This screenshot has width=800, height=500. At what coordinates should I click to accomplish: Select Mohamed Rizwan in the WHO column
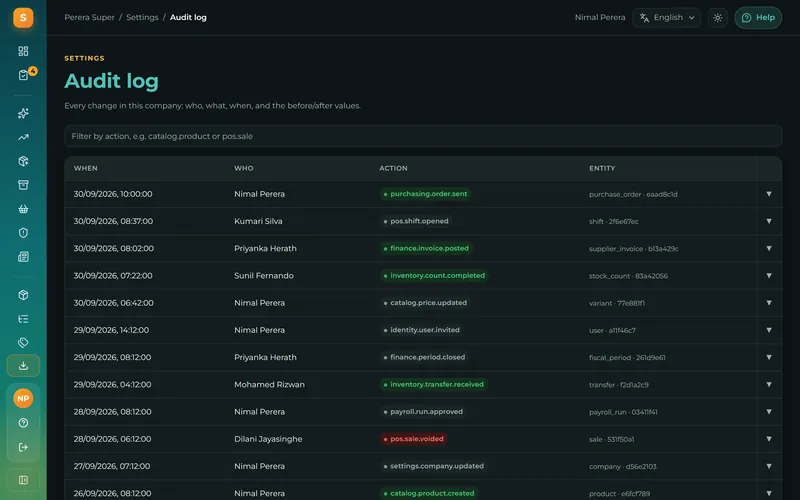269,384
